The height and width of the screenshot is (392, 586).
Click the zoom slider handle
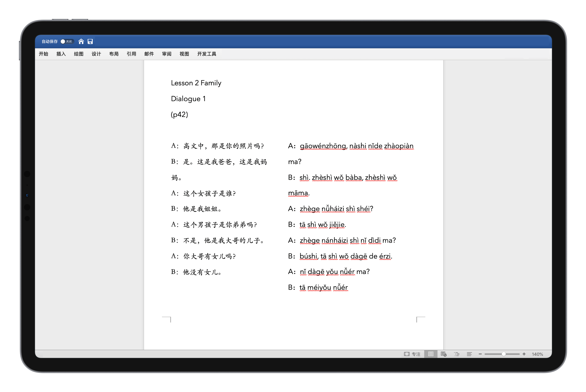[x=504, y=354]
